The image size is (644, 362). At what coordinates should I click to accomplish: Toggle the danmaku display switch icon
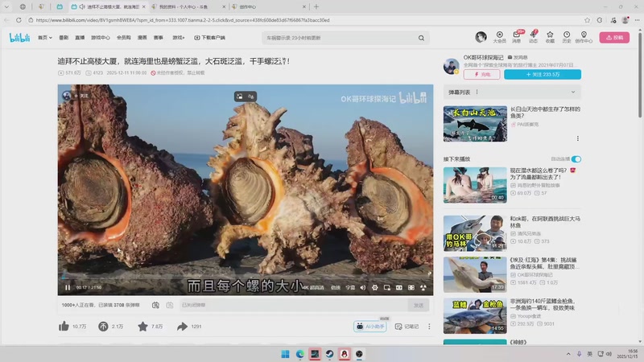pyautogui.click(x=155, y=305)
